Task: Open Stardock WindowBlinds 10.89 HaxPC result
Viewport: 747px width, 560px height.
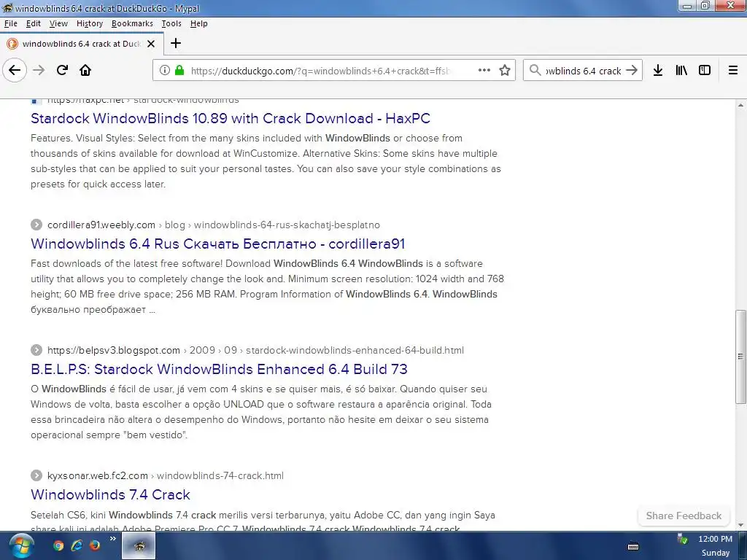Action: pyautogui.click(x=231, y=118)
